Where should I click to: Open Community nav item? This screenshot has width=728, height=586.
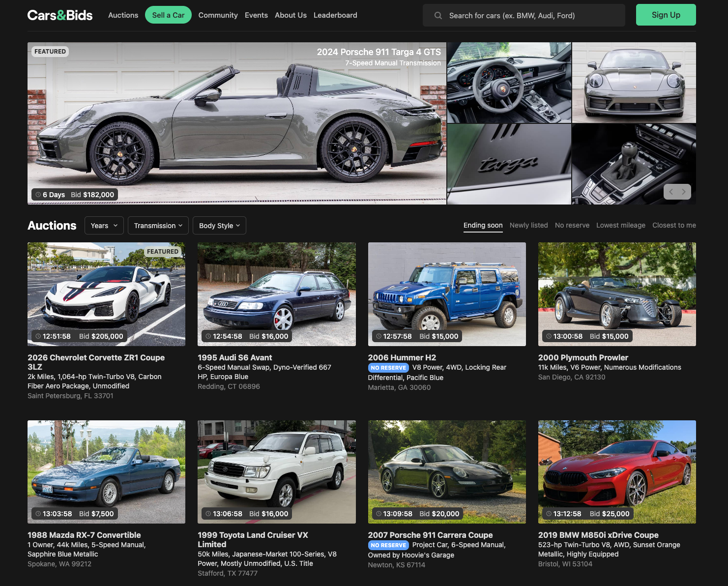click(218, 15)
